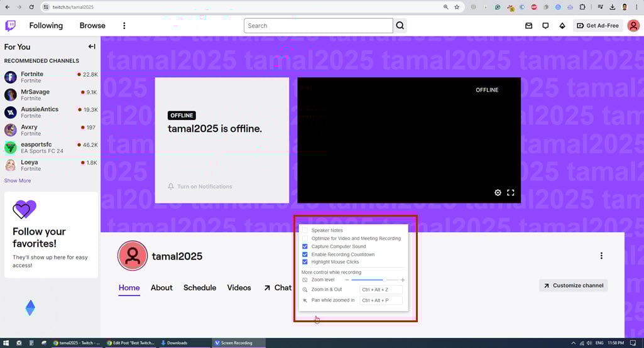The height and width of the screenshot is (348, 644).
Task: Click the browser address bar URL
Action: click(73, 7)
